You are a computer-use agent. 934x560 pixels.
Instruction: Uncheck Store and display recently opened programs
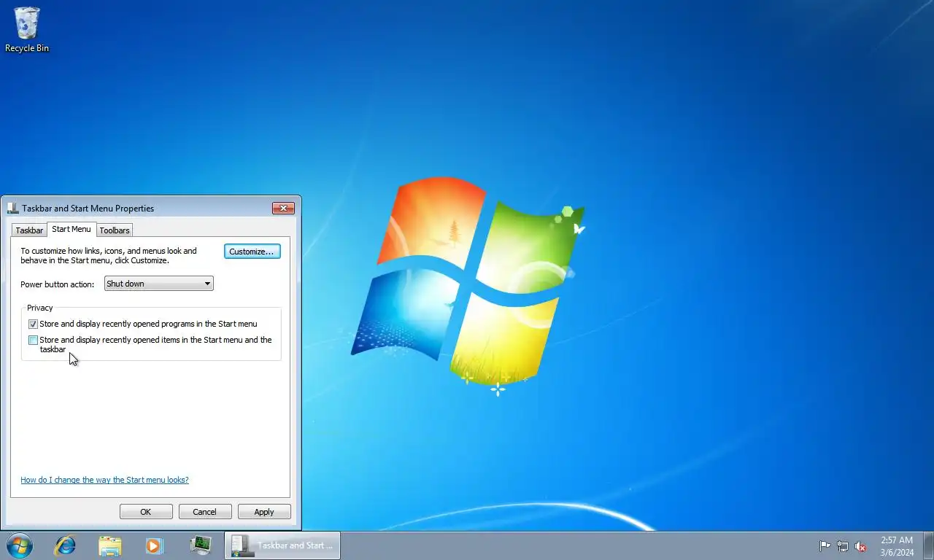[33, 324]
